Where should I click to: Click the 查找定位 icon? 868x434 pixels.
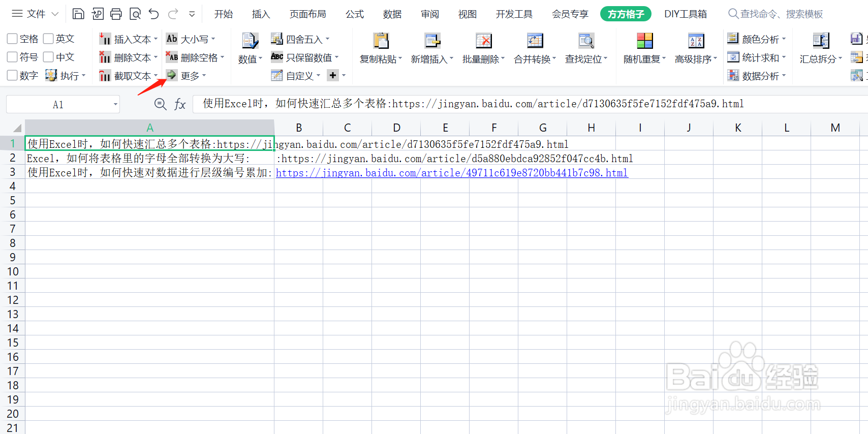tap(586, 41)
